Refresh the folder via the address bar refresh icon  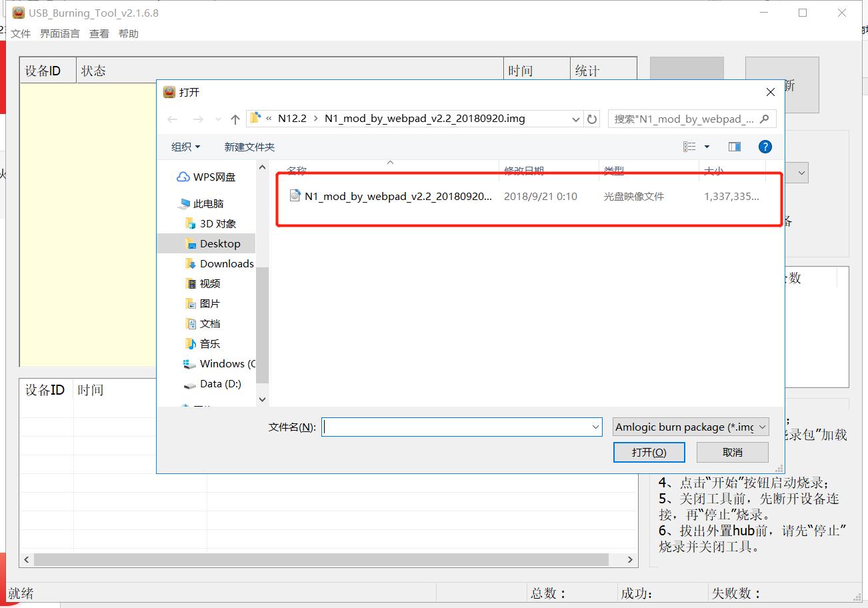click(592, 119)
